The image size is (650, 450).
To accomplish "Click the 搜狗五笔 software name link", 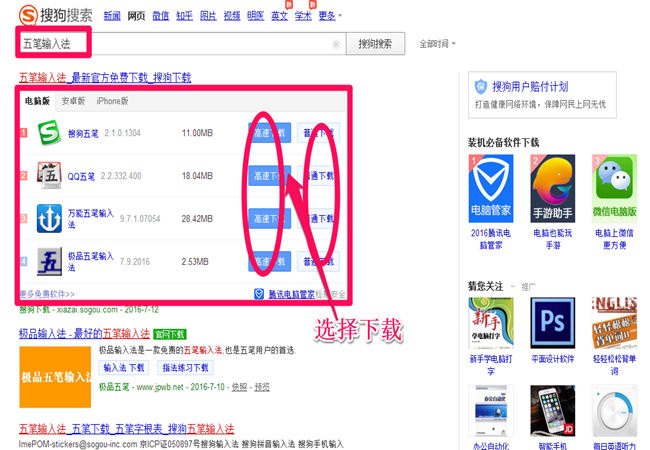I will pos(83,133).
